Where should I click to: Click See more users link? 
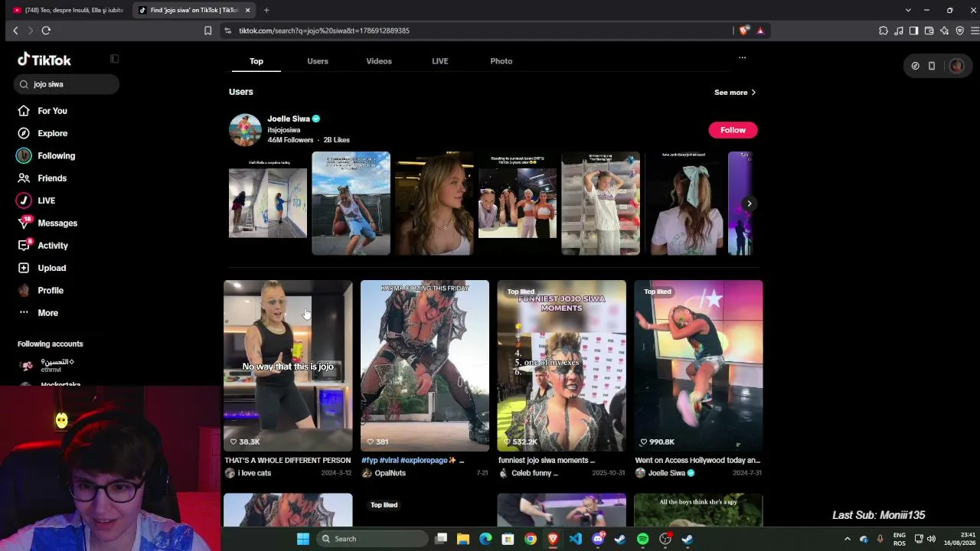pyautogui.click(x=735, y=93)
